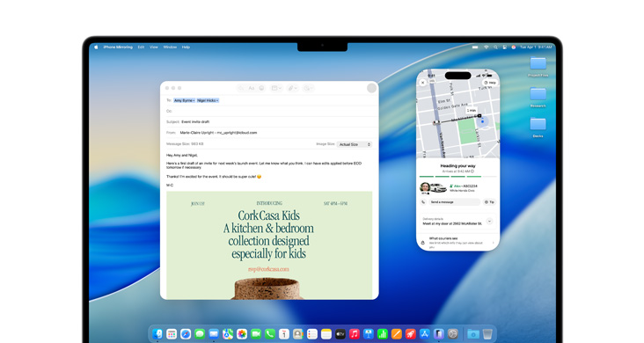
Task: Open the Apple menu
Action: pos(96,47)
